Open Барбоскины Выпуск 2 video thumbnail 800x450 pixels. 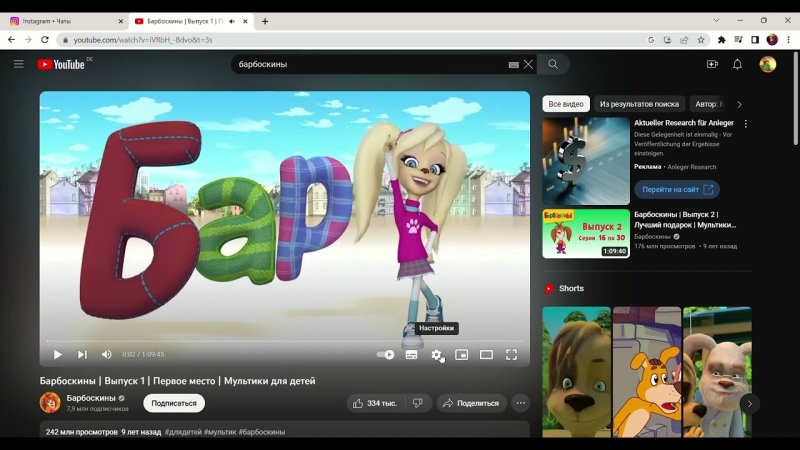(x=586, y=233)
